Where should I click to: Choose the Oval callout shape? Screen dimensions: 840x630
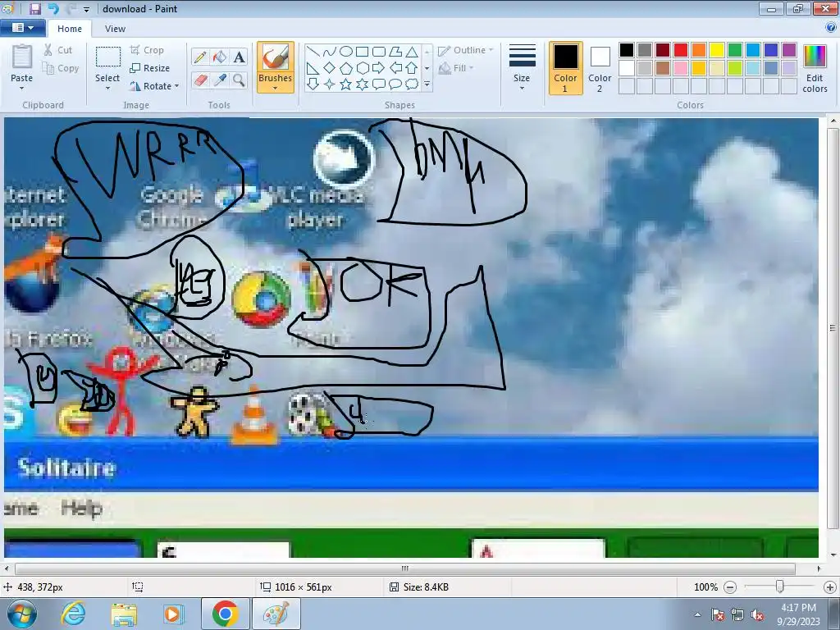pyautogui.click(x=395, y=84)
